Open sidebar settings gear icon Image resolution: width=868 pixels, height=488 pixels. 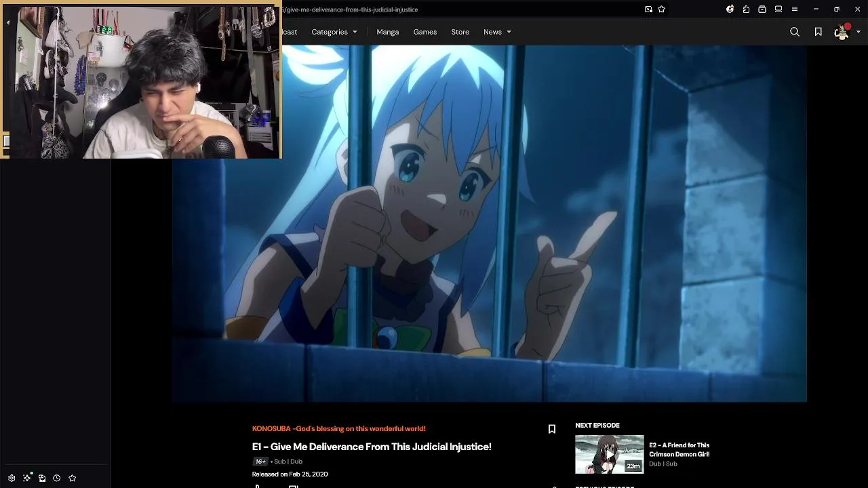pos(12,478)
